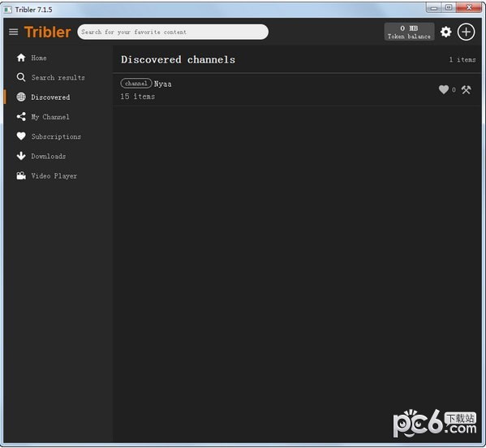Viewport: 486px width, 448px height.
Task: Open Downloads in the sidebar
Action: pos(49,157)
